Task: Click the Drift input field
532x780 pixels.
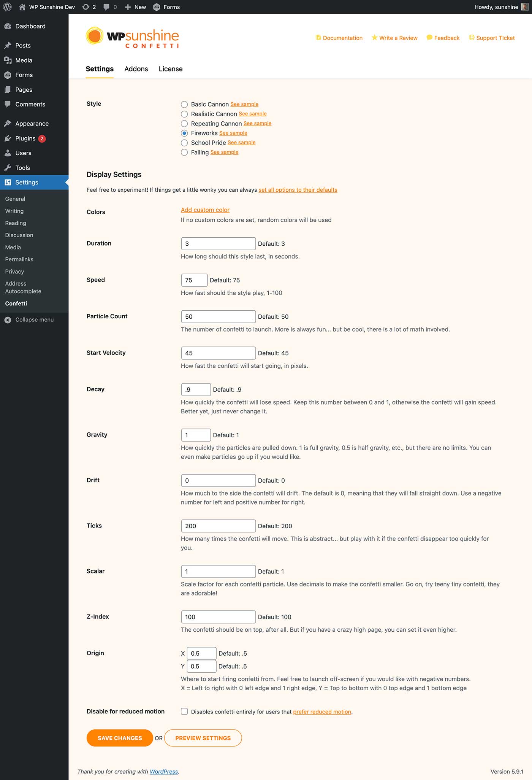Action: coord(218,481)
